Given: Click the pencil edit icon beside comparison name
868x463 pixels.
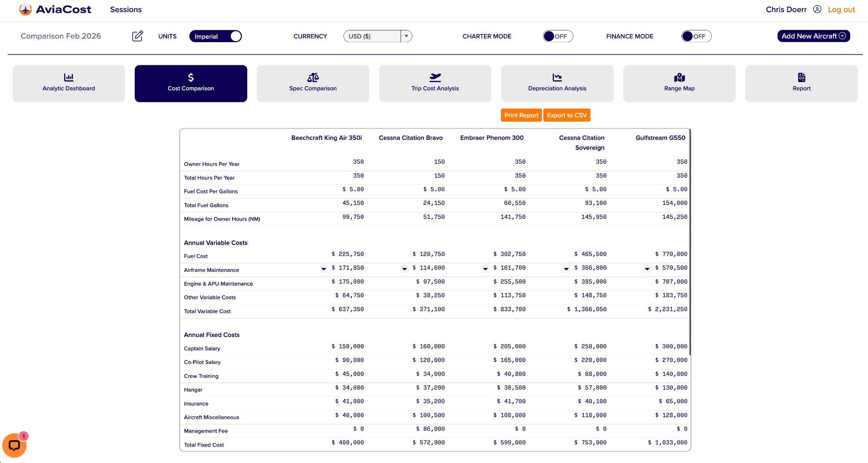Looking at the screenshot, I should click(137, 36).
